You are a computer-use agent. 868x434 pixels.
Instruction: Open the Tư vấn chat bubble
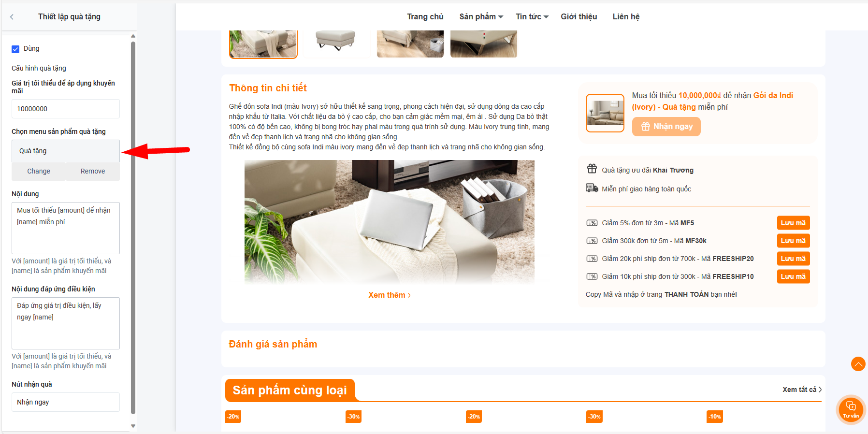click(x=851, y=409)
